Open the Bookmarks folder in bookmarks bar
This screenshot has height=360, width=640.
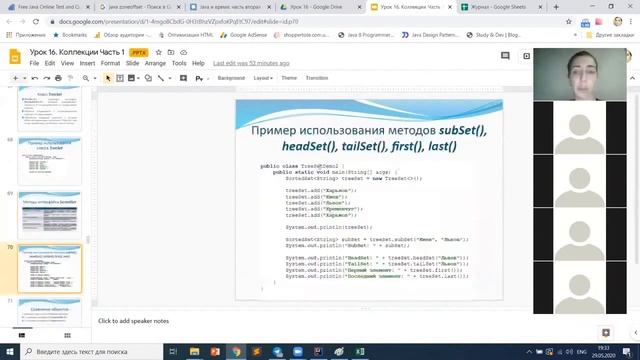point(70,35)
